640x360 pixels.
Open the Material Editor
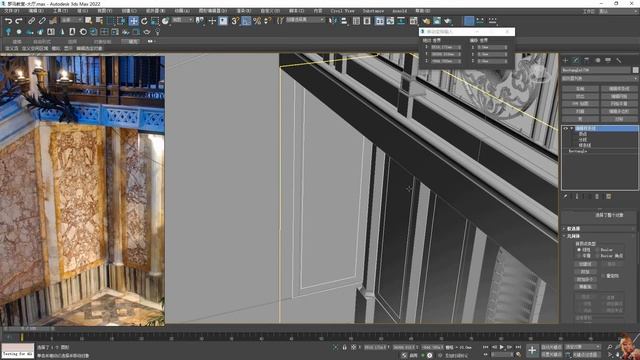pos(413,20)
